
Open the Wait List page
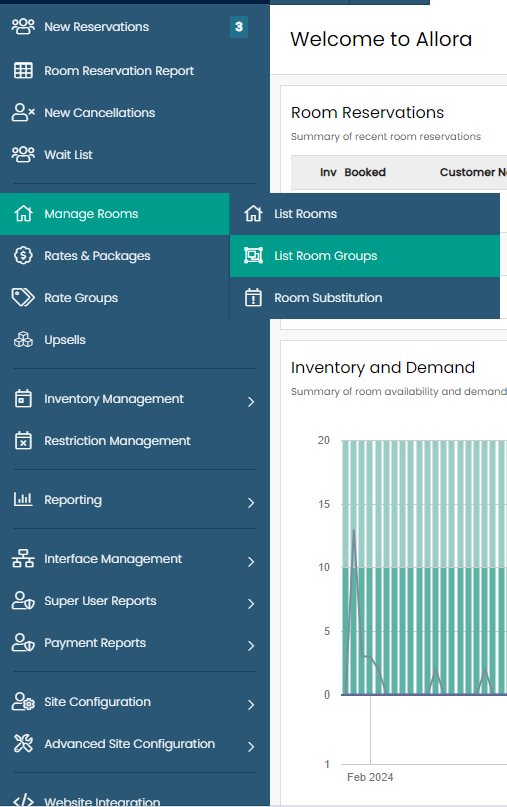(x=68, y=154)
